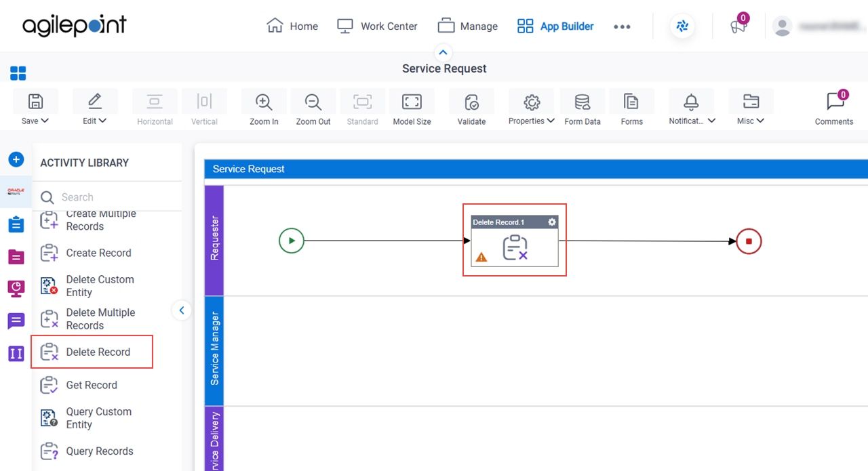This screenshot has width=868, height=471.
Task: Open the Edit pencil tool
Action: tap(95, 102)
